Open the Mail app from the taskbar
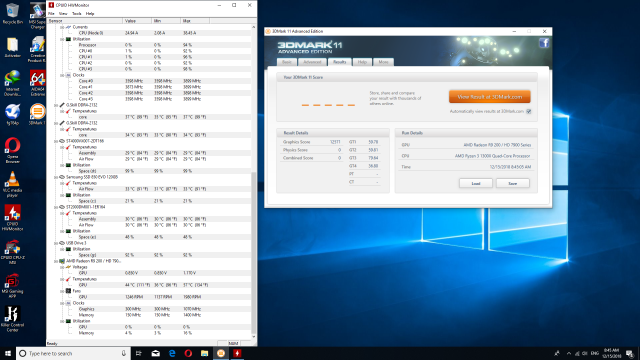 coord(156,353)
